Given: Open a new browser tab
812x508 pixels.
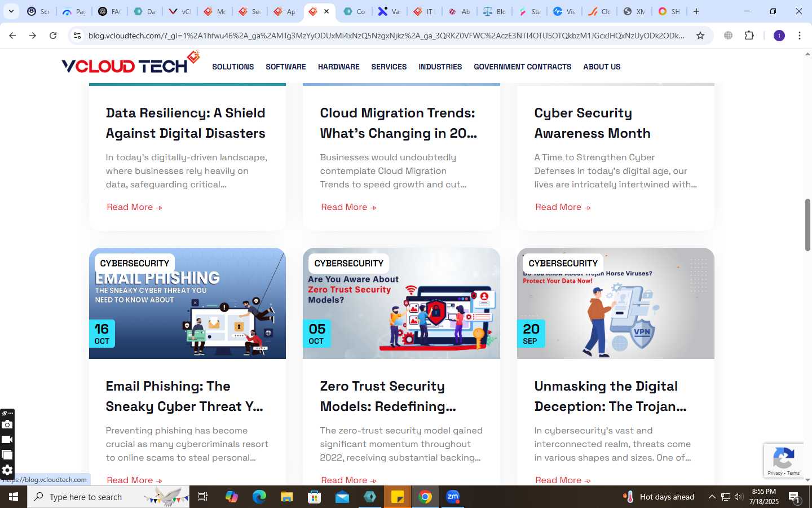Looking at the screenshot, I should point(696,11).
